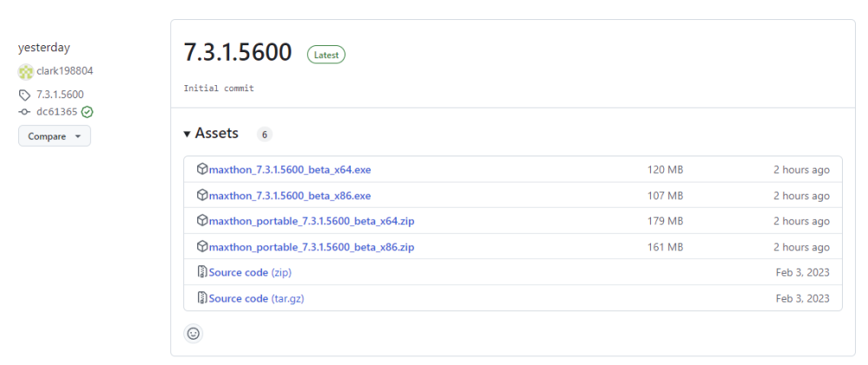Click the package icon beside maxthon_7.3.1.5600_beta_x86.exe

[202, 196]
